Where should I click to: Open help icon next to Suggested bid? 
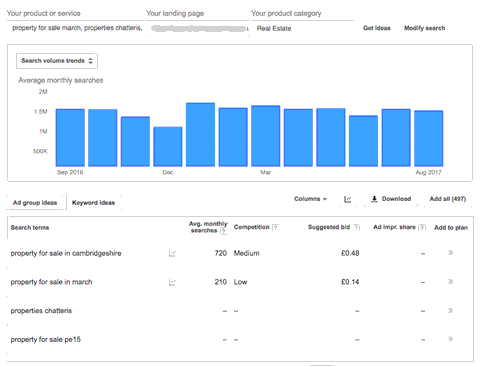pyautogui.click(x=356, y=227)
